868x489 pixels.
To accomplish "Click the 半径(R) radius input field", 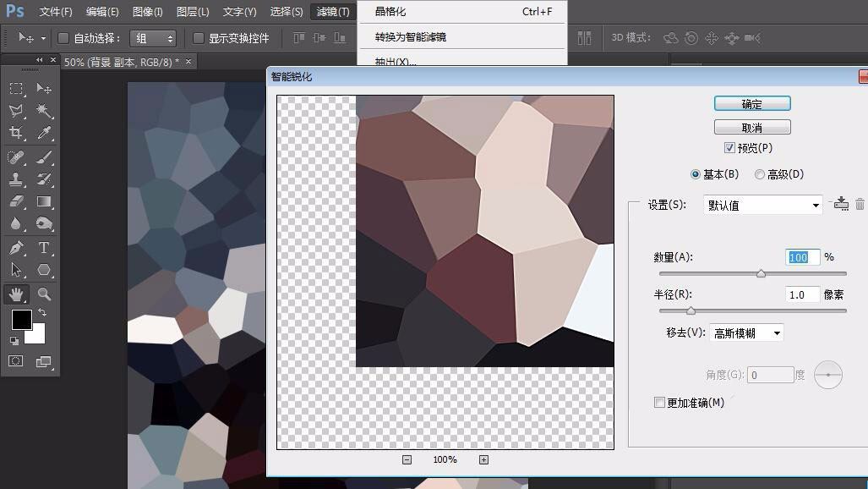I will tap(801, 294).
